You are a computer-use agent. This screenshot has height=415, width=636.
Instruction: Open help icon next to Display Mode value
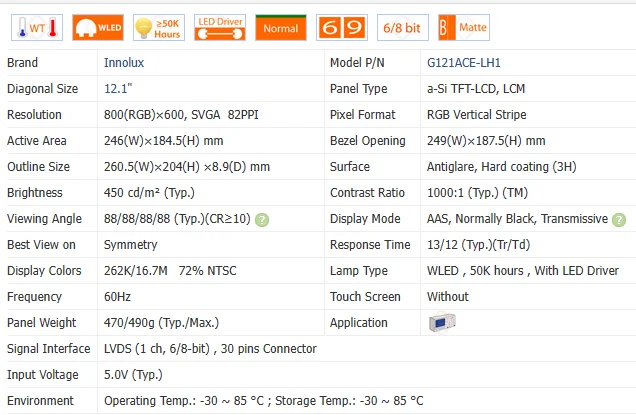619,220
